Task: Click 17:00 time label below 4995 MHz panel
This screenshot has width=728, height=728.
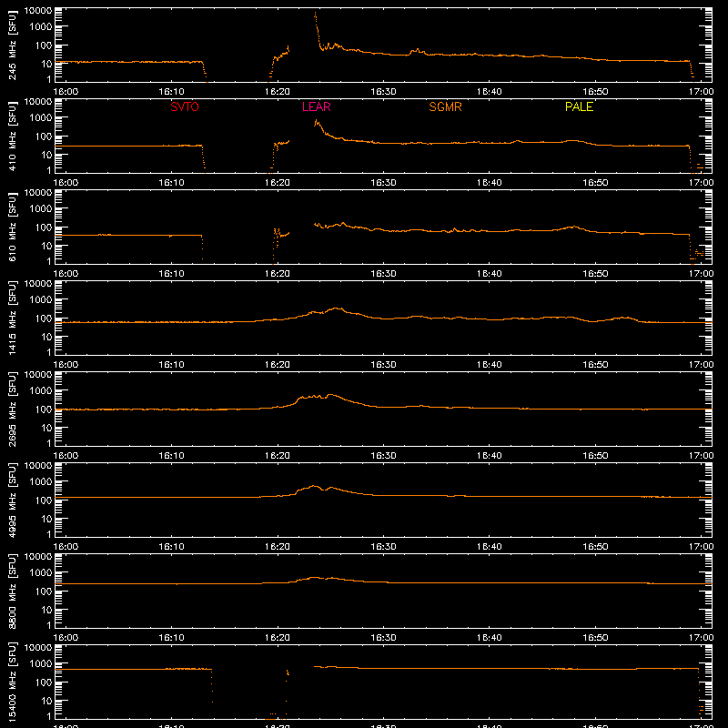Action: coord(701,547)
